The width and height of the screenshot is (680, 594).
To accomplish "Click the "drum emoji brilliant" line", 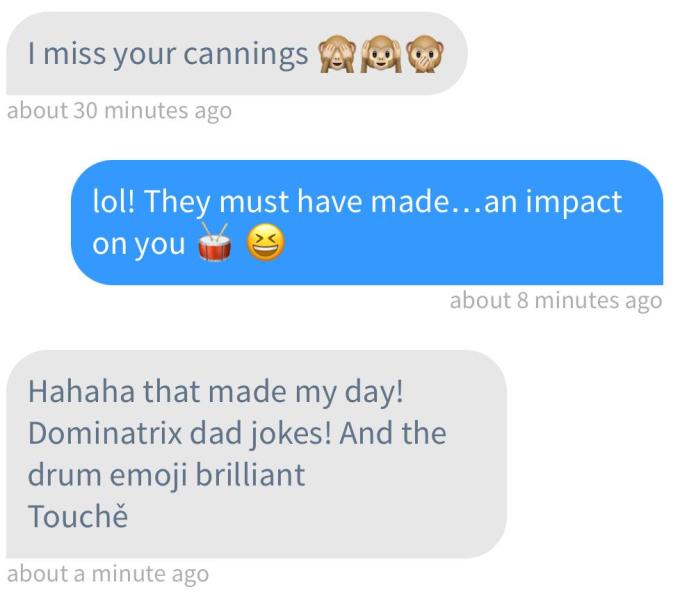I will pyautogui.click(x=167, y=476).
